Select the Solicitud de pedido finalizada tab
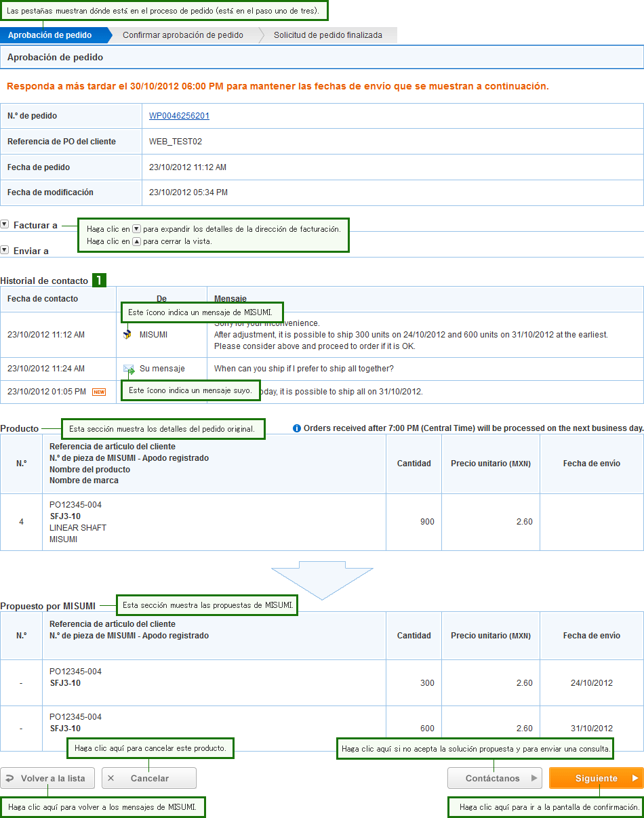This screenshot has height=818, width=644. (x=328, y=35)
